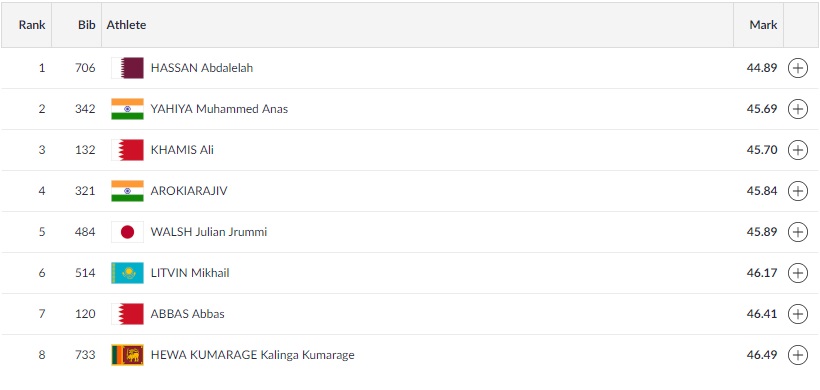The image size is (820, 390).
Task: Expand details for HASSAN Abdalelah's 44.89 mark
Action: 798,68
